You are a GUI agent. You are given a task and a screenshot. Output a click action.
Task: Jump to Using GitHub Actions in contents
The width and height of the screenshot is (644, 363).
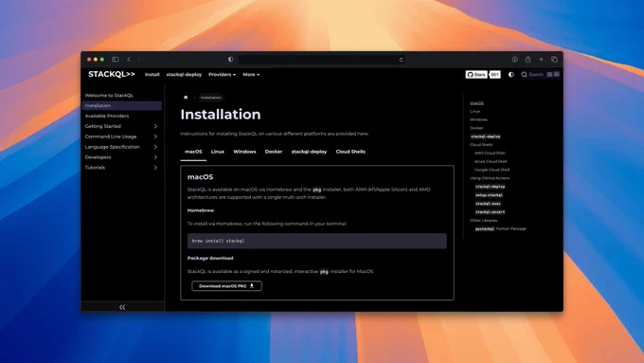(x=490, y=178)
